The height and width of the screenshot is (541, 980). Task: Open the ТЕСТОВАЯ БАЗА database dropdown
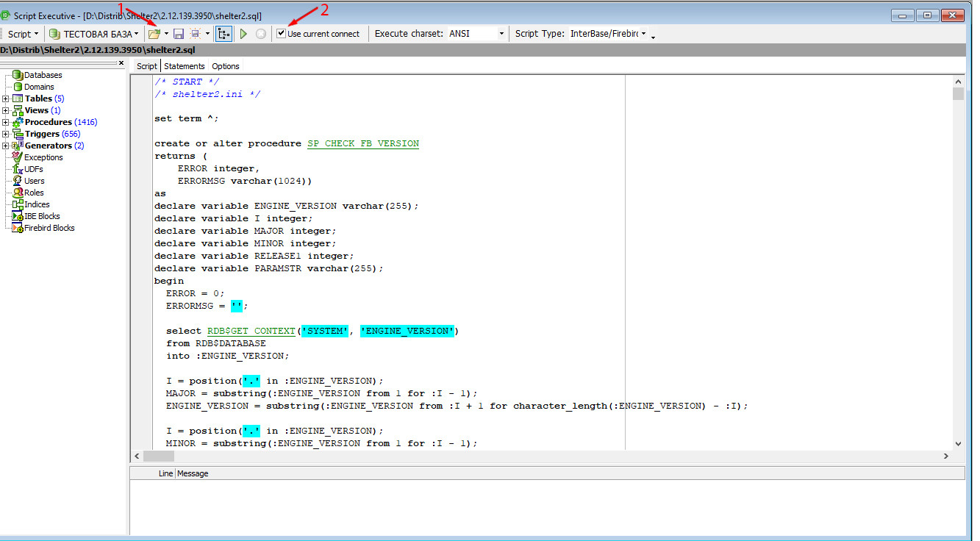[x=94, y=34]
